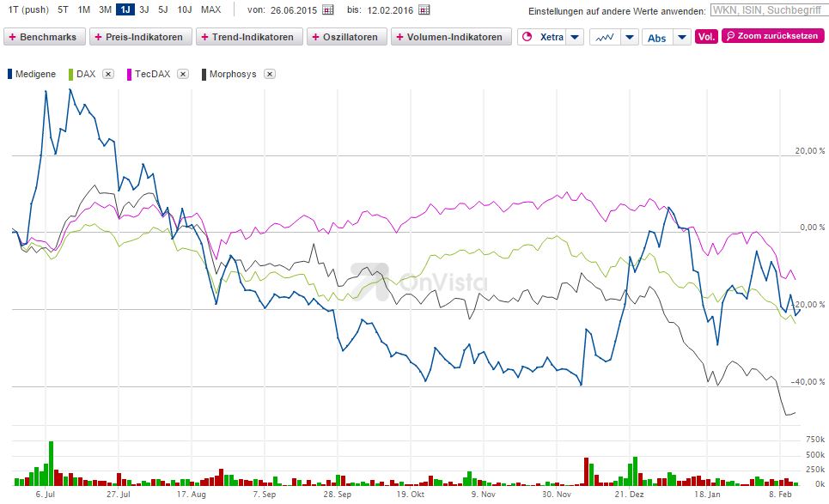The width and height of the screenshot is (829, 504).
Task: Remove the Morphosys benchmark with its x
Action: click(270, 74)
